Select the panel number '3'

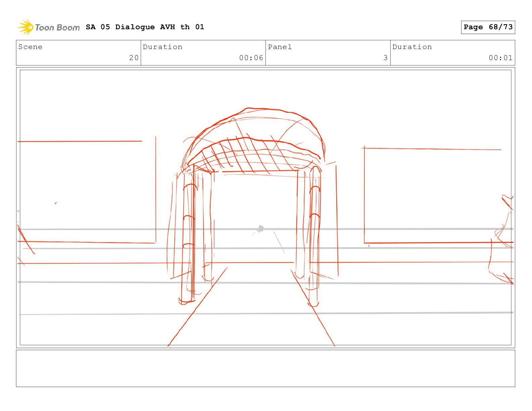(x=386, y=58)
